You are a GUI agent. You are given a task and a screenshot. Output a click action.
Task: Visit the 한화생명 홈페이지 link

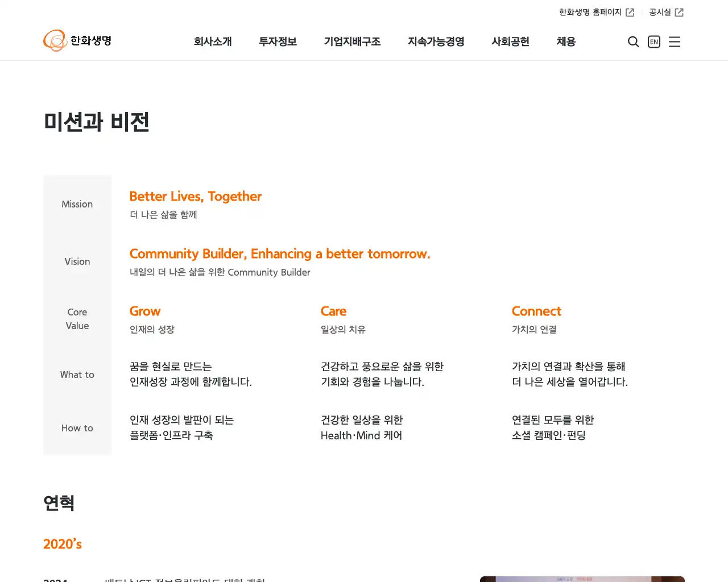point(590,13)
